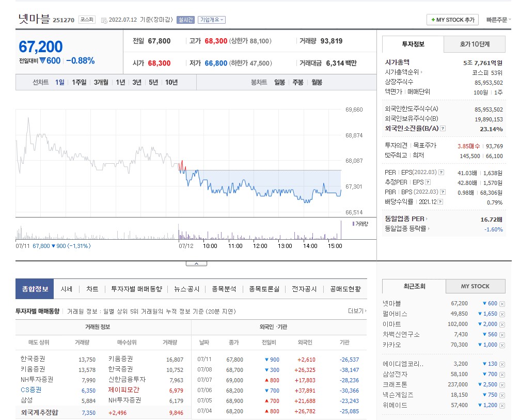Open 크래프톤 in the recent list

pos(395,384)
